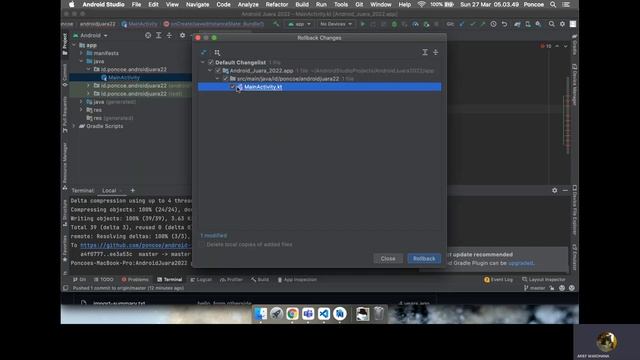Toggle the Default Changelist checkbox
640x360 pixels.
(211, 62)
